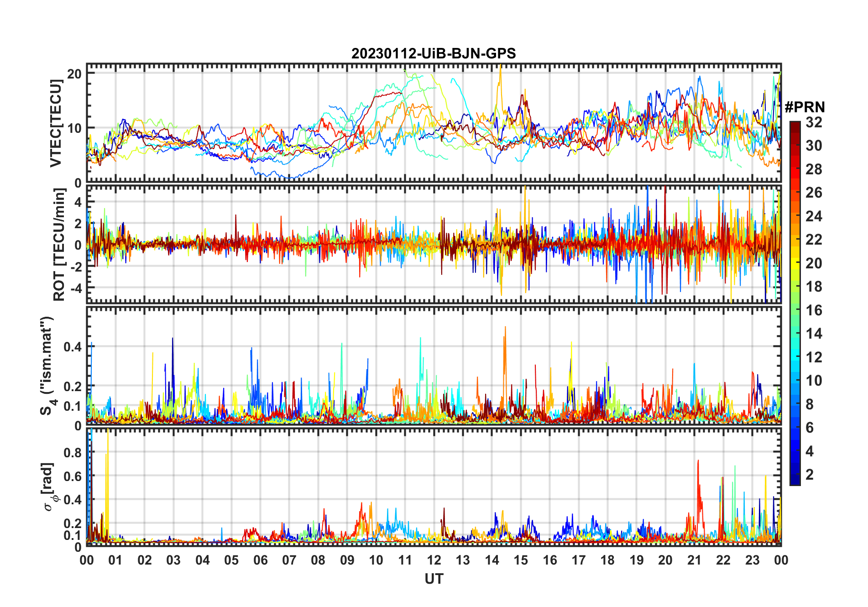Select PRN colorbar tick label 24

814,216
